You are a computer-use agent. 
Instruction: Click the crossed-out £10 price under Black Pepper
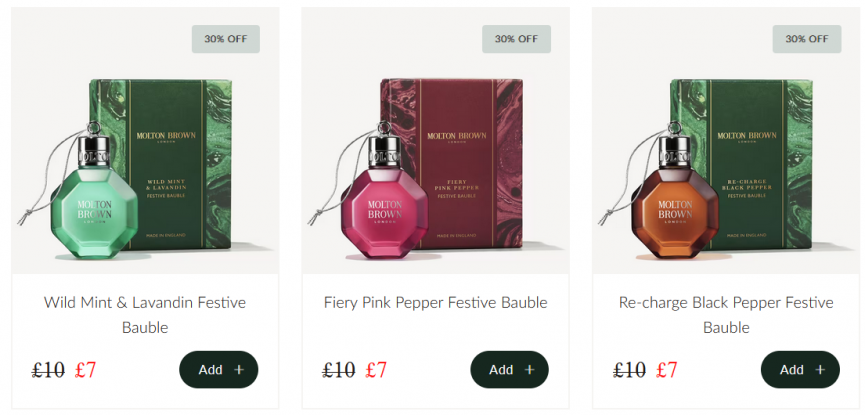(629, 370)
